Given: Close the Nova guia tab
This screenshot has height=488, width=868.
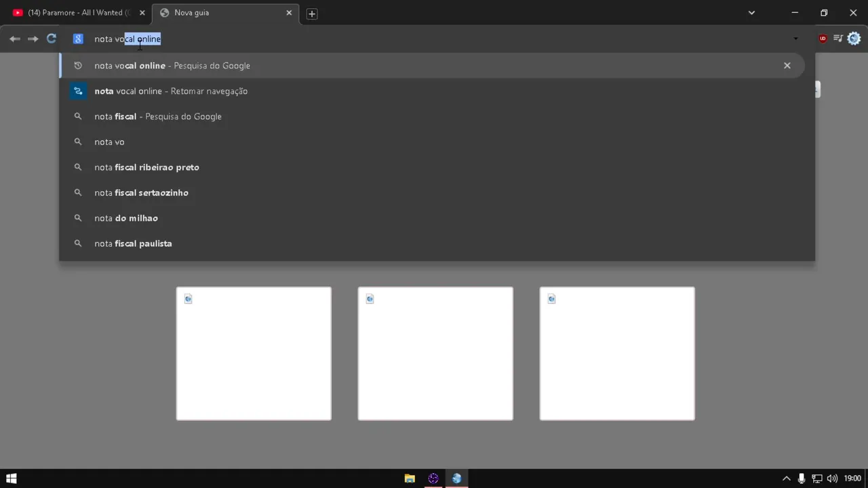Looking at the screenshot, I should coord(289,13).
